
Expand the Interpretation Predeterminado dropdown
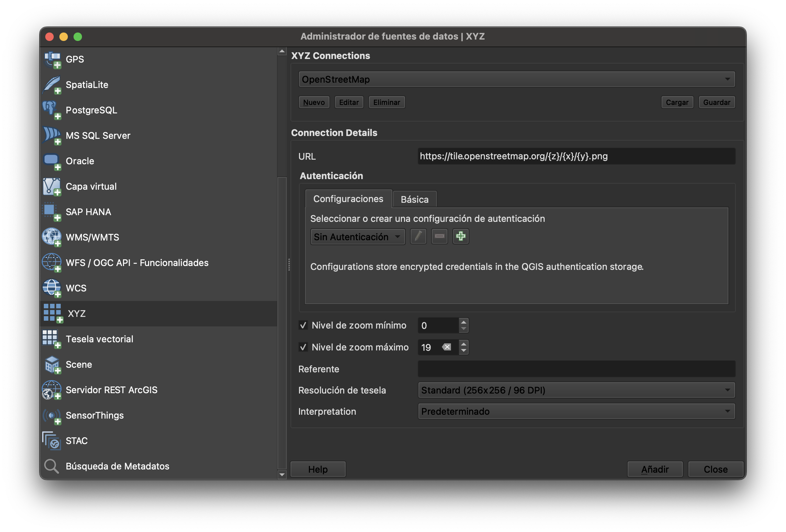[x=576, y=412]
